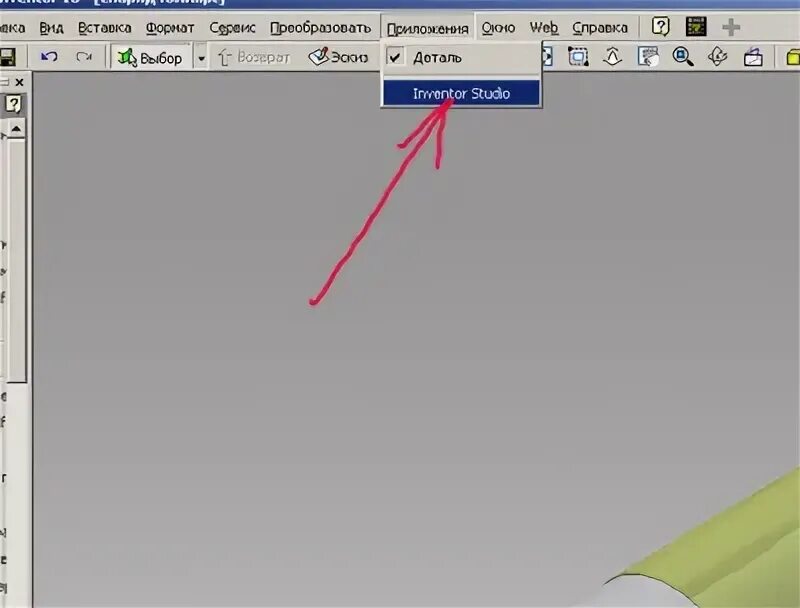This screenshot has width=800, height=608.
Task: Open the Вид menu
Action: click(52, 28)
